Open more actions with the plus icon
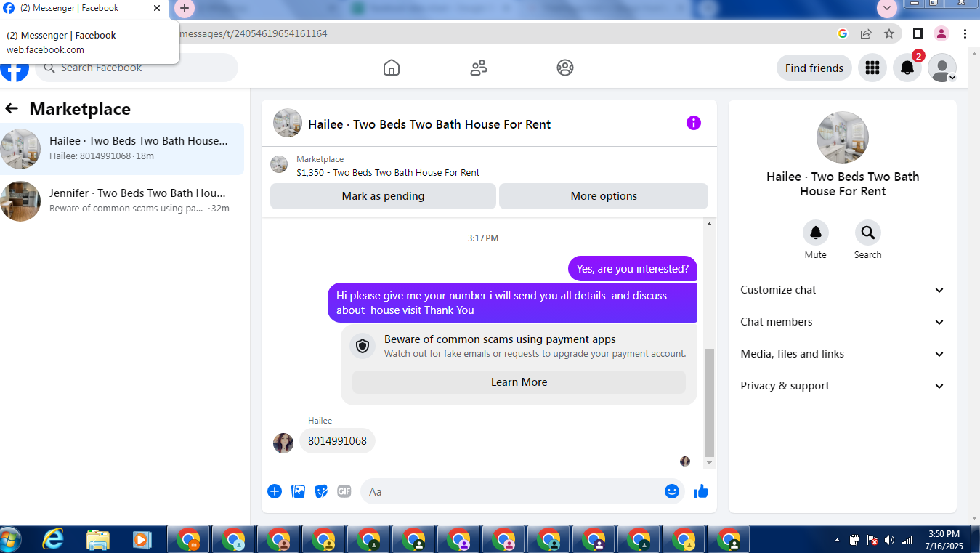 275,491
